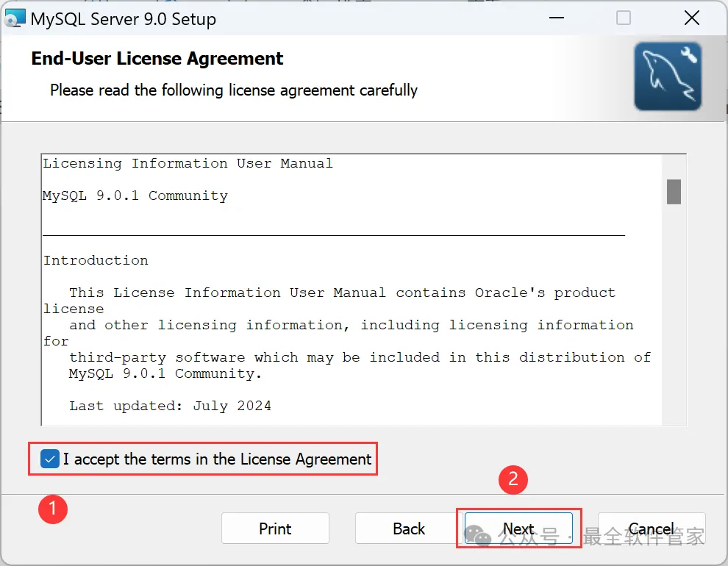Cancel the MySQL setup
The width and height of the screenshot is (728, 566).
click(x=652, y=529)
